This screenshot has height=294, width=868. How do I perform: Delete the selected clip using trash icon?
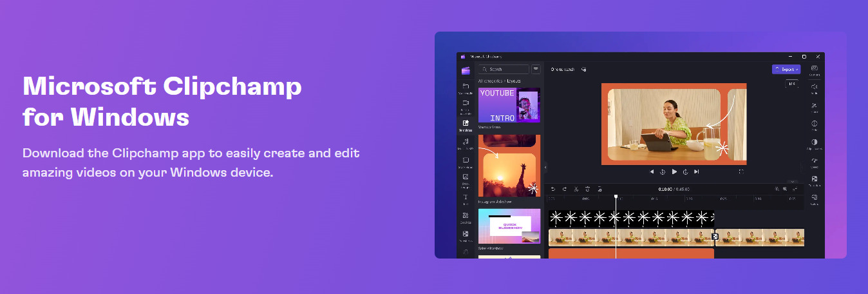pos(587,189)
